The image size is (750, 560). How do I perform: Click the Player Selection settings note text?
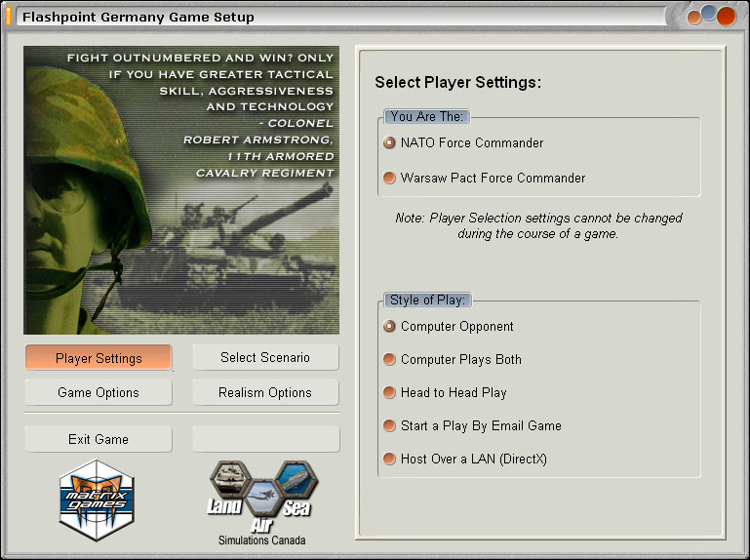[538, 225]
